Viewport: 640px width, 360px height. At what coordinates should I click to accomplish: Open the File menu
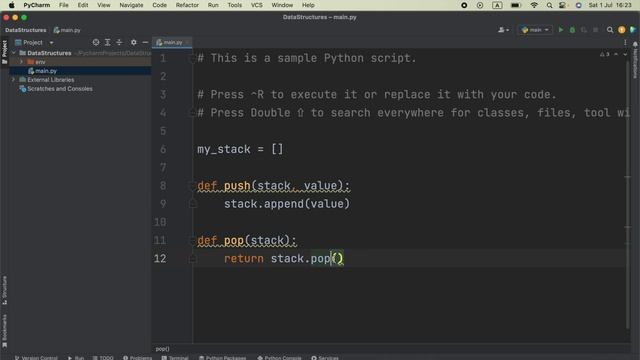64,5
